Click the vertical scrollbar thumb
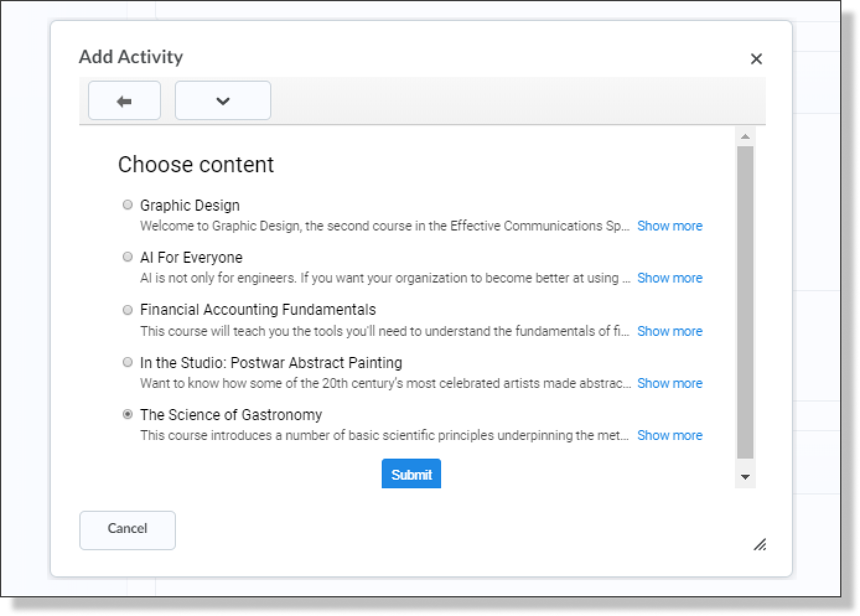The height and width of the screenshot is (616, 860). tap(745, 303)
